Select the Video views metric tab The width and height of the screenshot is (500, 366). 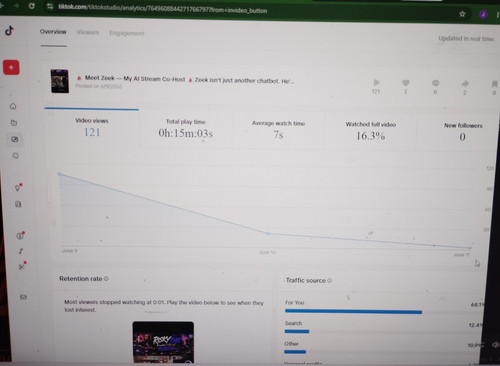pyautogui.click(x=92, y=128)
